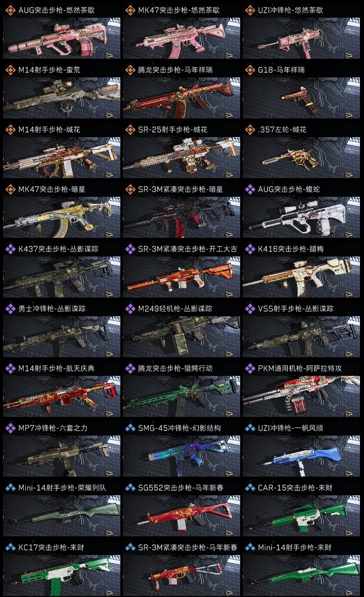Select the M249轻机枪-丛影谍踪 weapon image
The height and width of the screenshot is (597, 364).
tap(181, 336)
